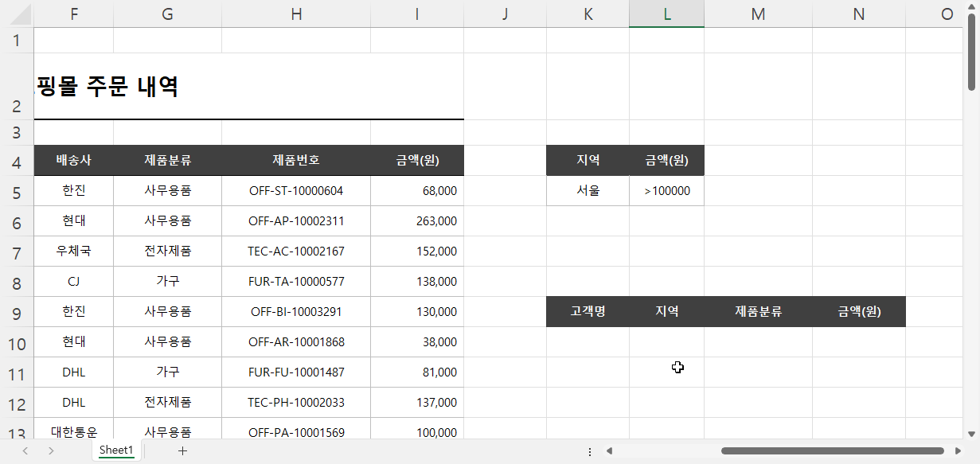This screenshot has height=464, width=980.
Task: Go to next sheet arrow
Action: click(51, 450)
